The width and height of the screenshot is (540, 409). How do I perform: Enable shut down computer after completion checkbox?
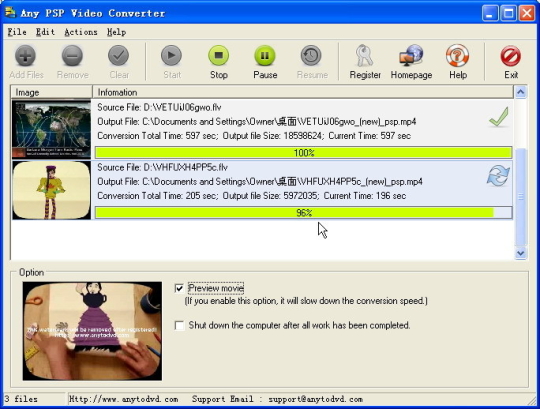pos(179,325)
